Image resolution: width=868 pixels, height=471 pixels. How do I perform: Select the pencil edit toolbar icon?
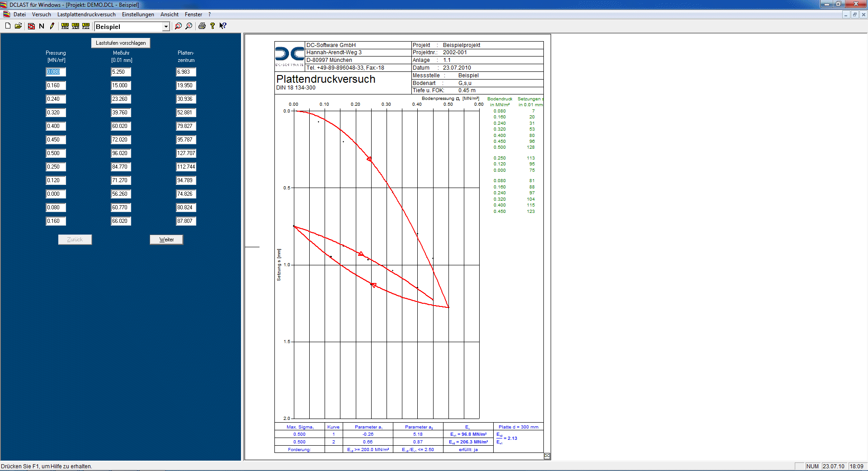click(x=52, y=26)
